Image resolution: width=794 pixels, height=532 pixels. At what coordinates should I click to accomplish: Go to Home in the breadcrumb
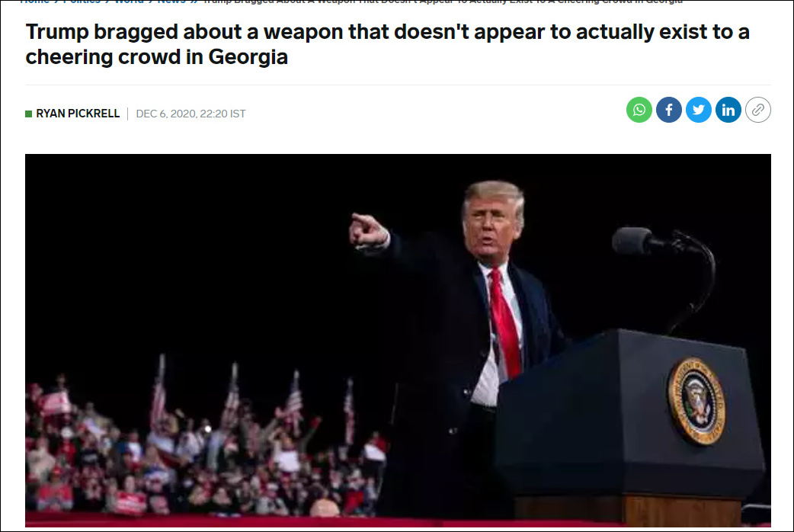point(34,2)
